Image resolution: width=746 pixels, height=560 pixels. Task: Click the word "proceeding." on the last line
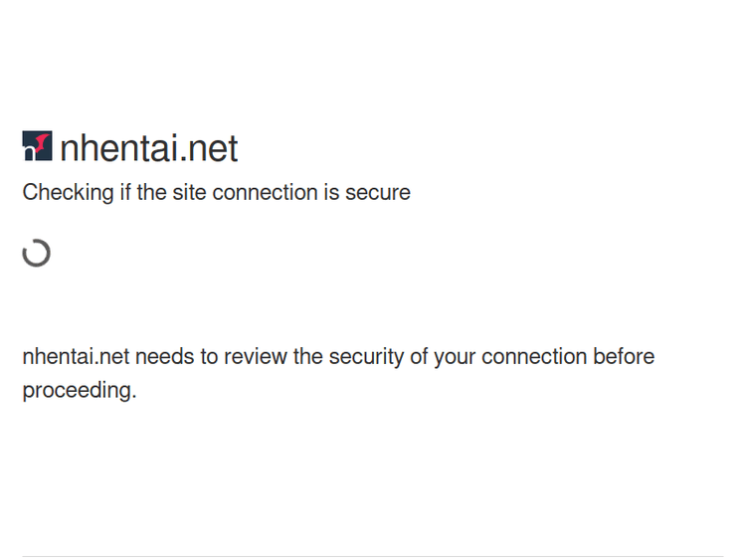click(80, 390)
